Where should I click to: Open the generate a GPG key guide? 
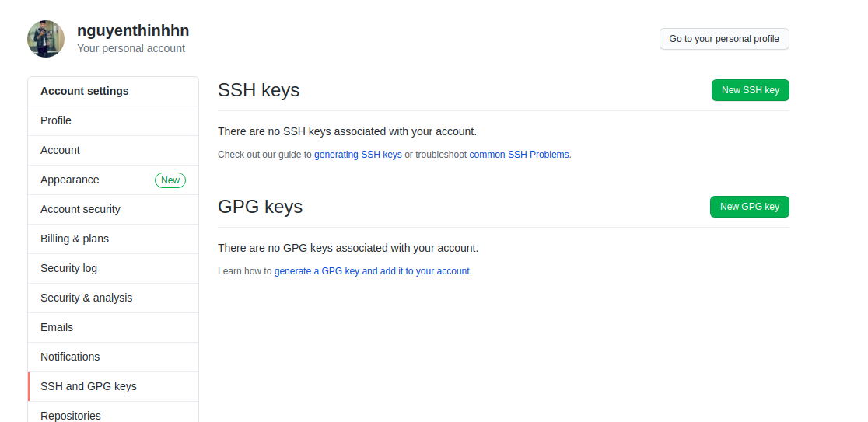click(372, 271)
